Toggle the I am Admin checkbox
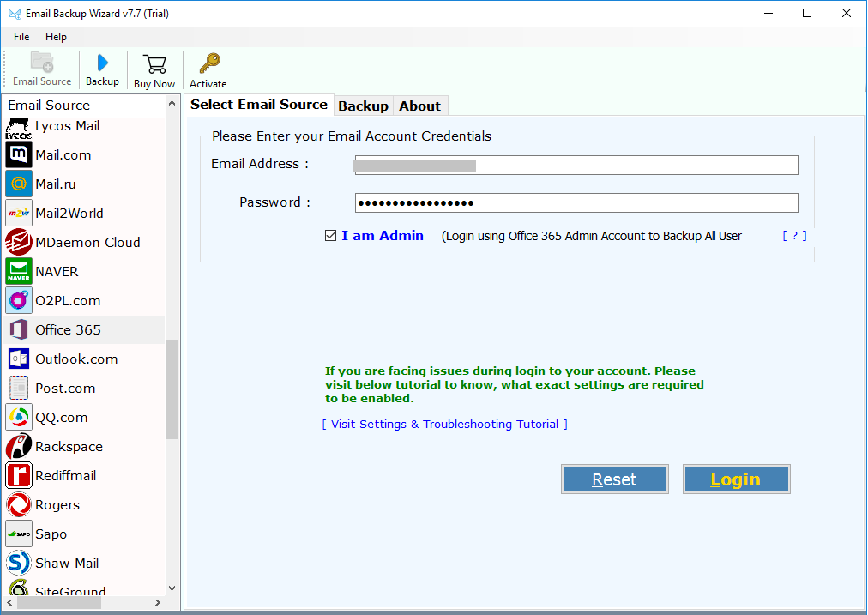 (x=330, y=236)
